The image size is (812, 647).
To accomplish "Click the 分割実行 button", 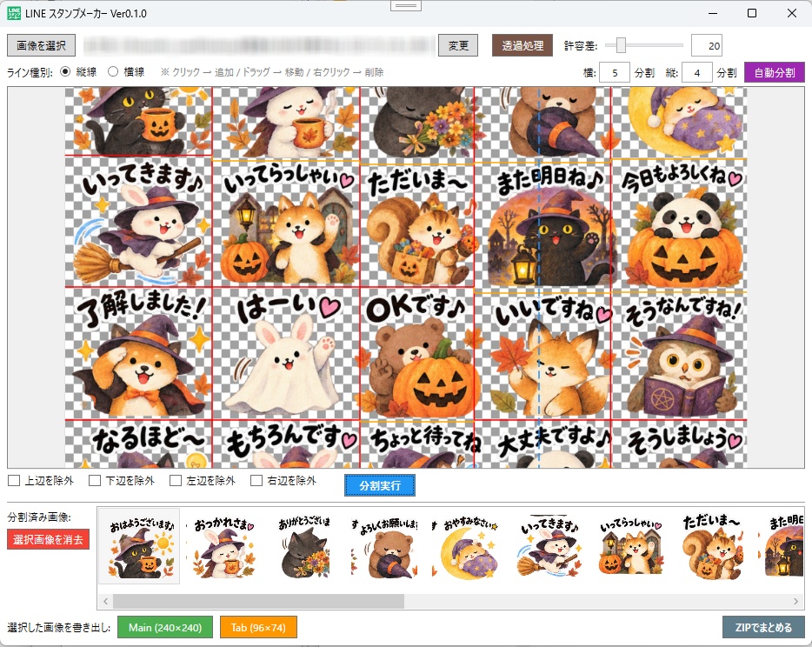I will click(x=380, y=485).
